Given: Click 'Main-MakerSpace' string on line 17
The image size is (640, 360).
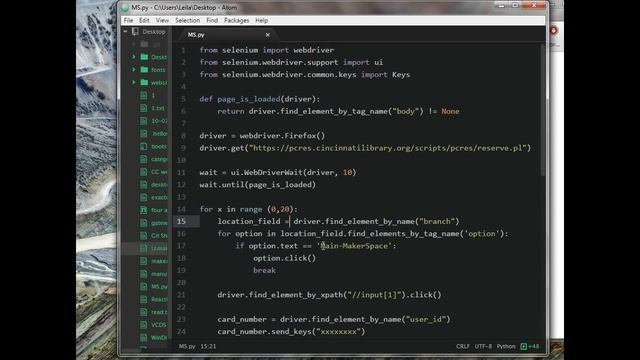Looking at the screenshot, I should point(354,246).
